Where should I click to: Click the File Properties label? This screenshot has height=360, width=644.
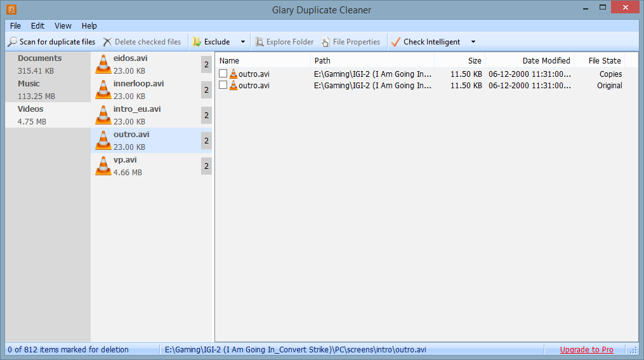357,42
